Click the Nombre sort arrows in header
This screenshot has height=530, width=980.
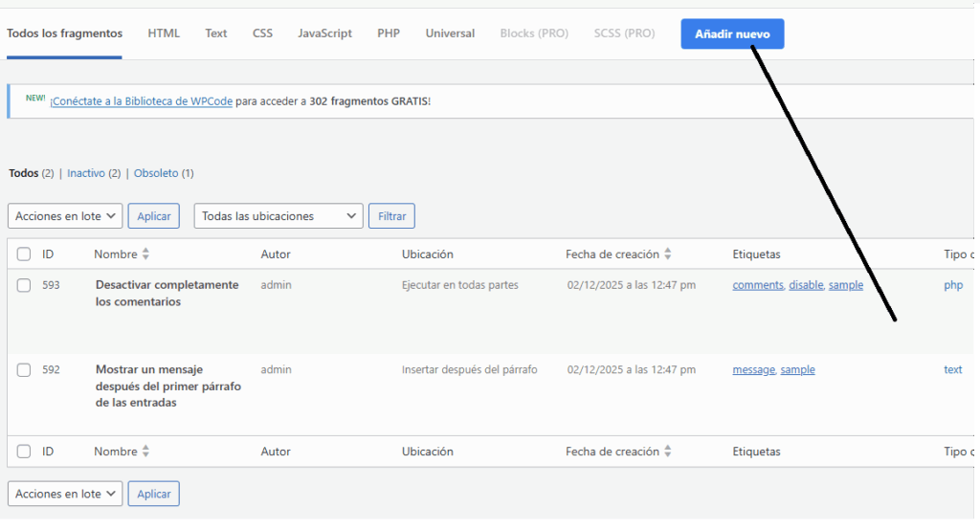tap(145, 254)
